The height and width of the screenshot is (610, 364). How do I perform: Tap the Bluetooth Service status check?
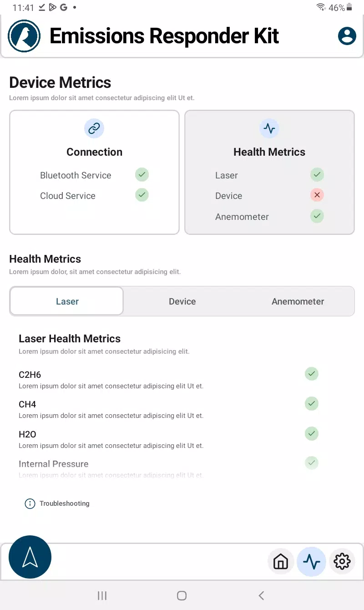pos(142,174)
